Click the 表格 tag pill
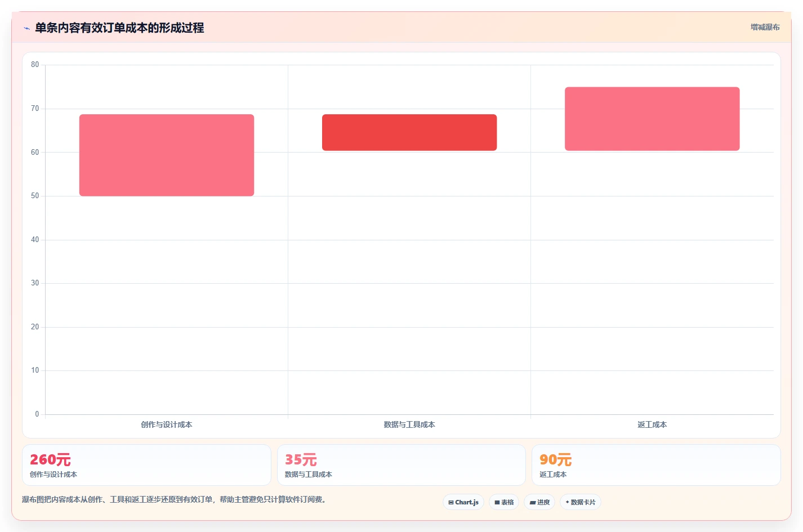The width and height of the screenshot is (803, 532). pos(504,502)
